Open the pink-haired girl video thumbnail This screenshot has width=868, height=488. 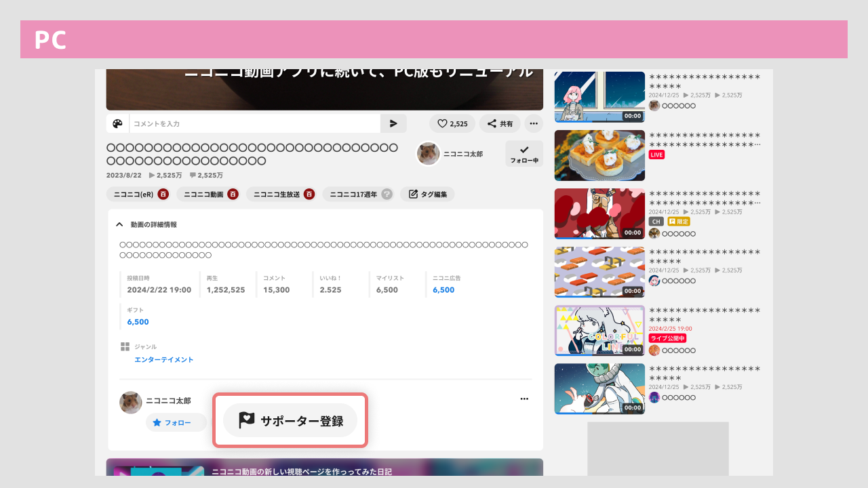click(599, 97)
